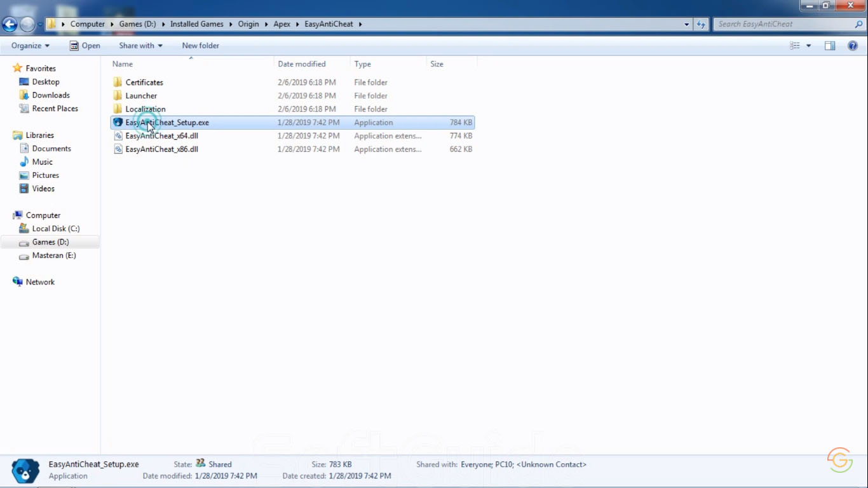Open the Videos library

point(43,189)
